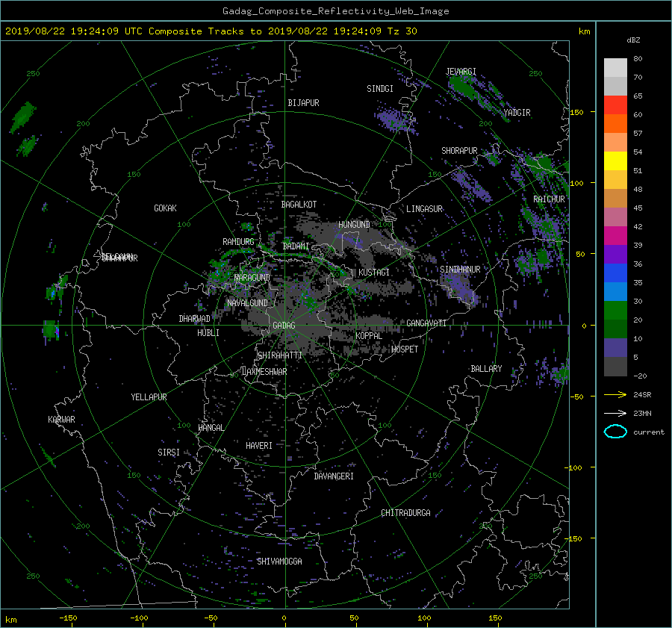Click the DAVANGERI city label

[334, 476]
